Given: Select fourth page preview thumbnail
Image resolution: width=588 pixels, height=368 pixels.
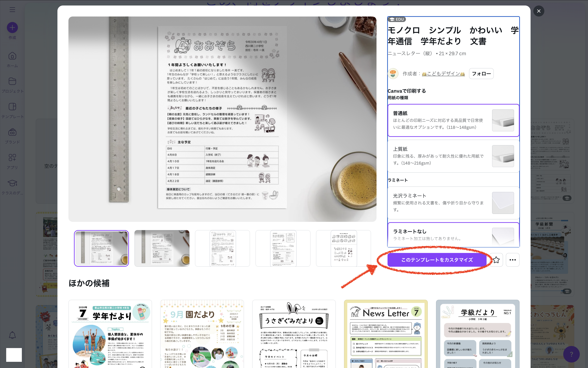Looking at the screenshot, I should click(x=283, y=248).
